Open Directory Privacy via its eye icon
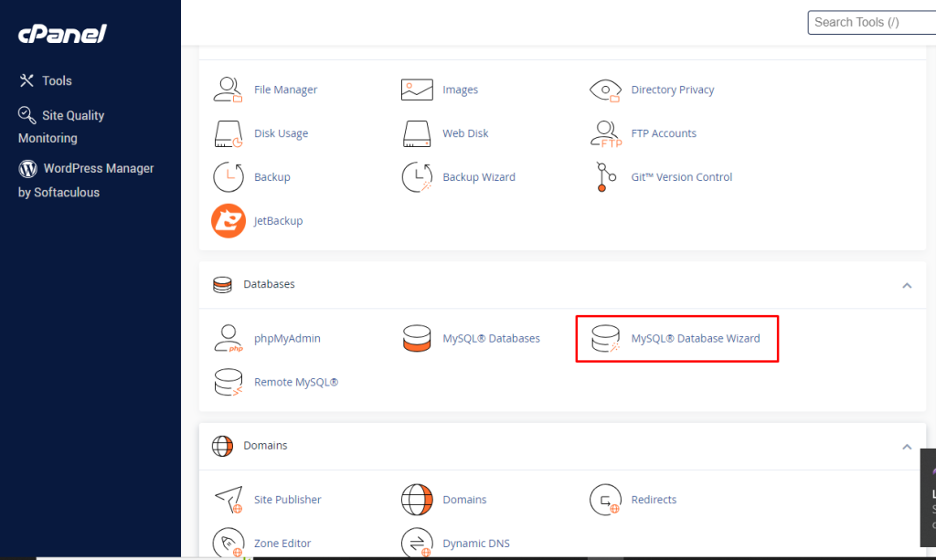This screenshot has height=560, width=936. (x=605, y=89)
